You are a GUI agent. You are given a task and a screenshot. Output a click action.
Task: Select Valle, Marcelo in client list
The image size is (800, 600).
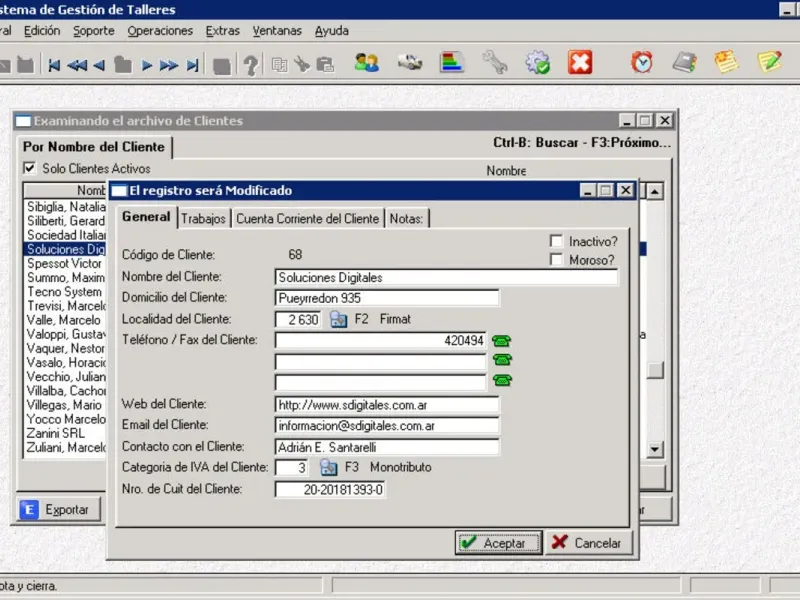(65, 320)
